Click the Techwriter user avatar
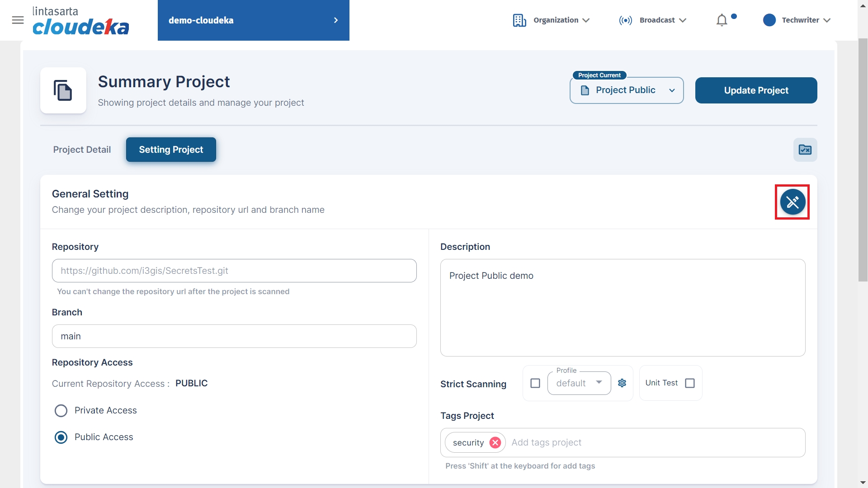This screenshot has height=488, width=868. coord(769,20)
